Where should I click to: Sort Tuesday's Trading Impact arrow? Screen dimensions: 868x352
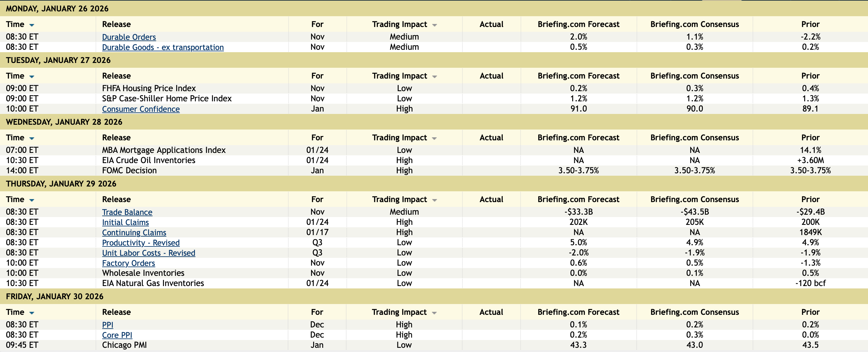pos(434,77)
